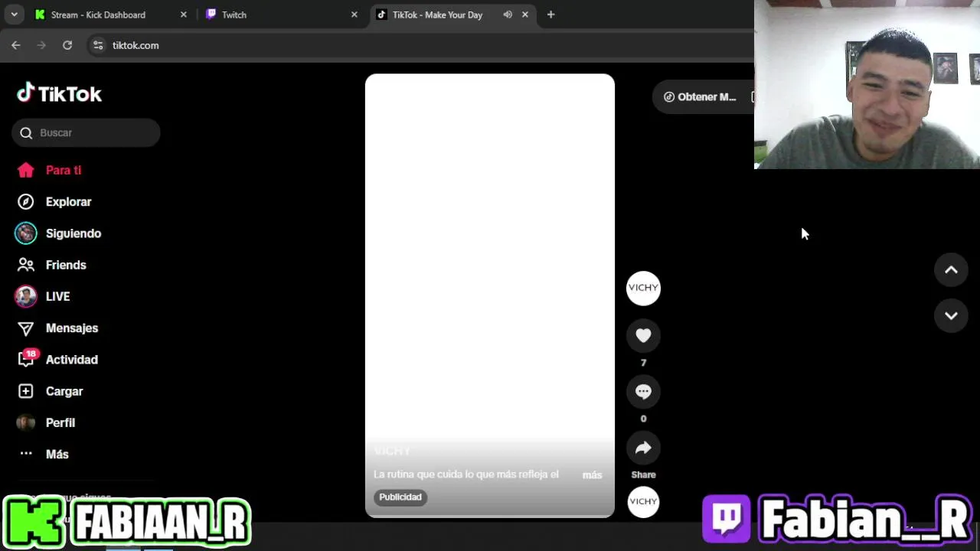
Task: Click the Explorar compass icon
Action: point(26,202)
